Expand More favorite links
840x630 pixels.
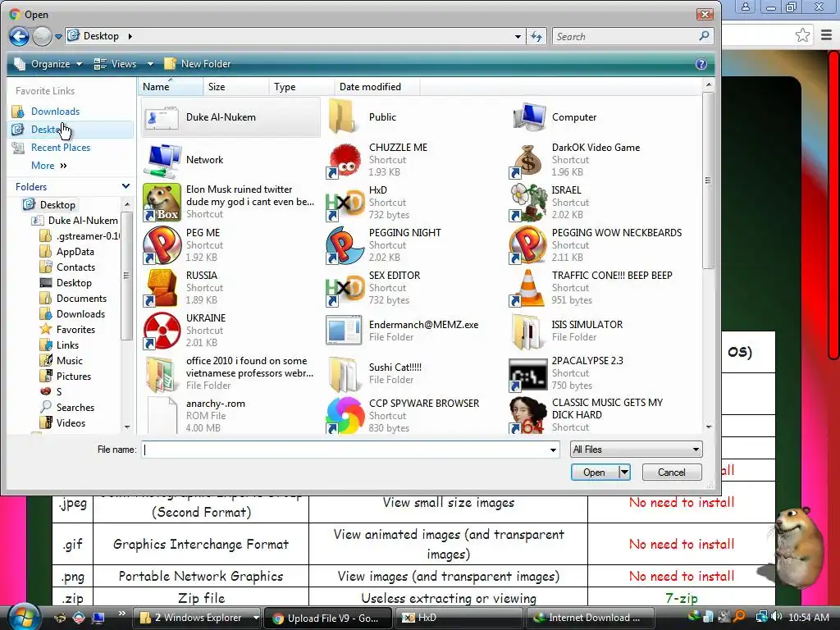click(48, 166)
